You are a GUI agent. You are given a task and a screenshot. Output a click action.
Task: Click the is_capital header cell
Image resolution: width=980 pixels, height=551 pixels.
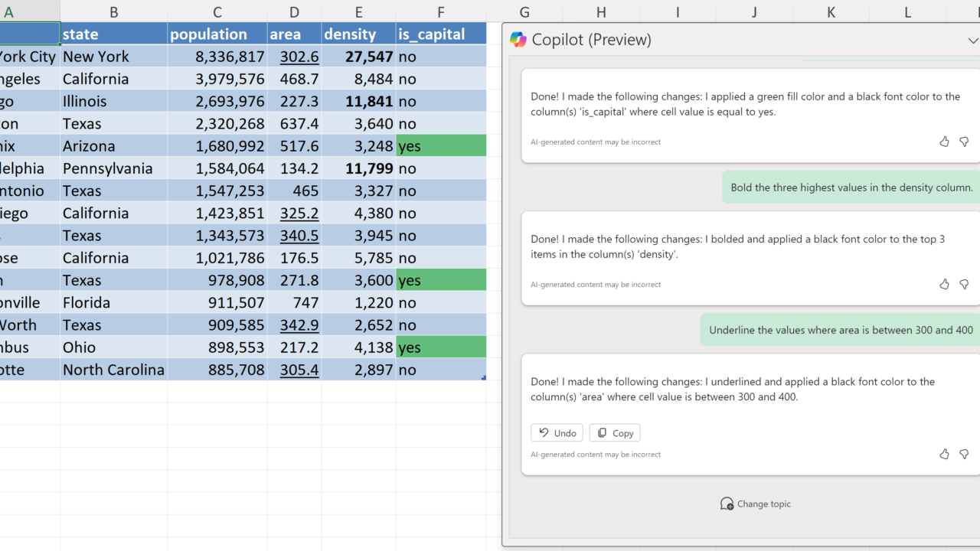[x=441, y=34]
